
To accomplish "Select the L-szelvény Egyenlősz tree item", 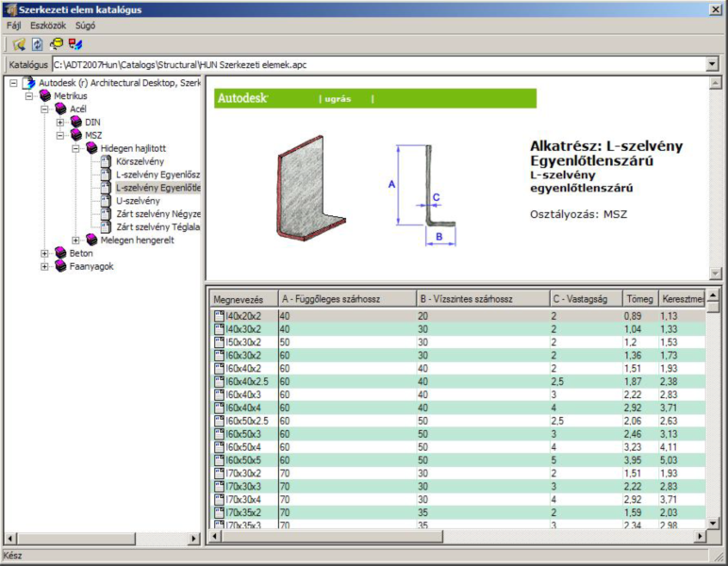I will coord(157,175).
